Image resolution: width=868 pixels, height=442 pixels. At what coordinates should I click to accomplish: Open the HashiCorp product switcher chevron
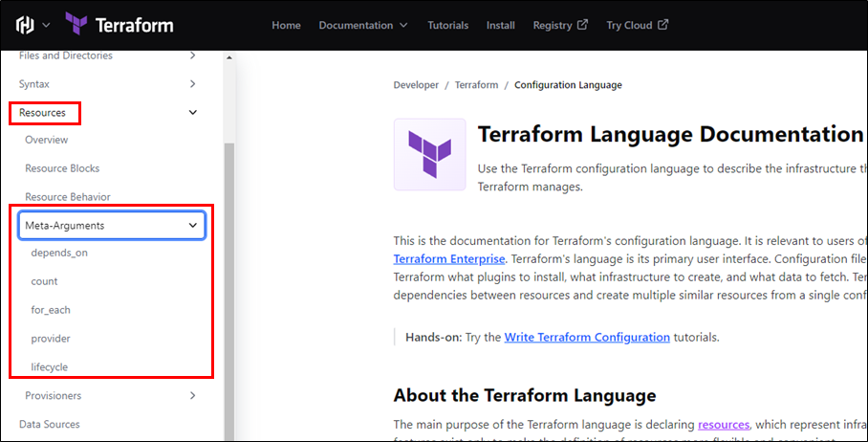[47, 25]
